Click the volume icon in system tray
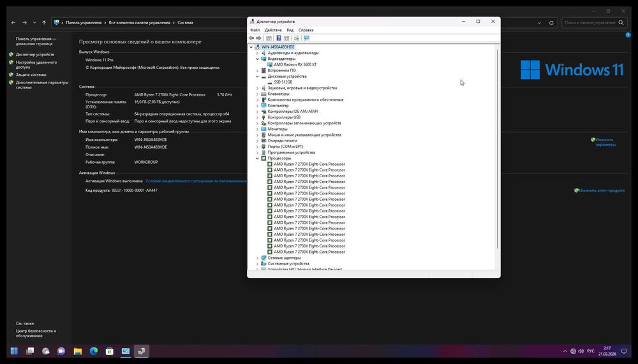The width and height of the screenshot is (638, 364). click(581, 351)
